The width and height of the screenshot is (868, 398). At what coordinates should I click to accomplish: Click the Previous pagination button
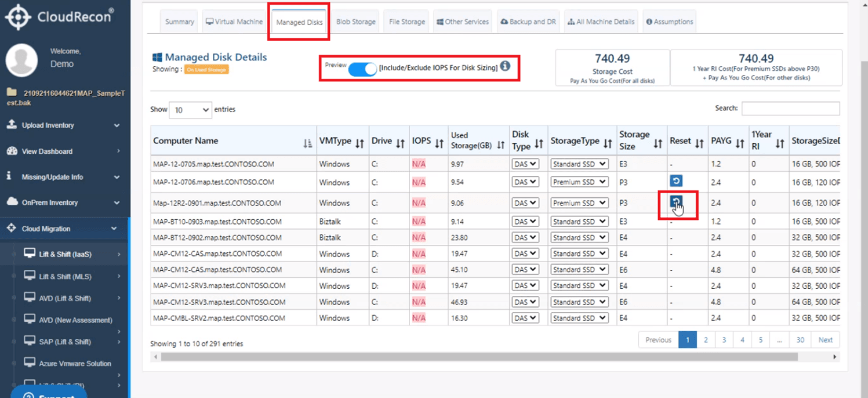(x=658, y=340)
